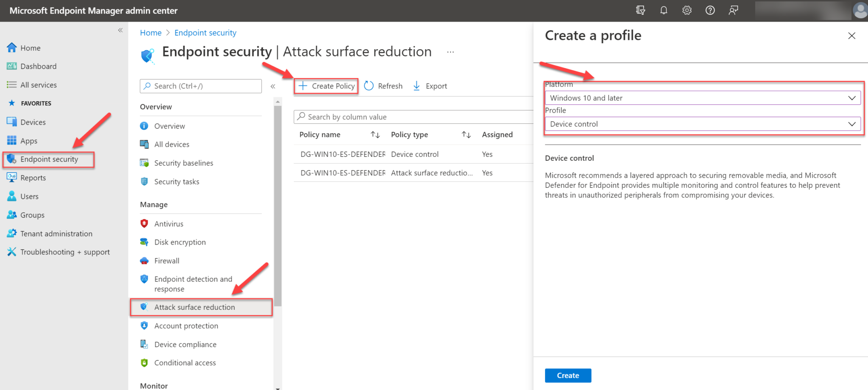
Task: Open the Firewall settings page
Action: (166, 260)
